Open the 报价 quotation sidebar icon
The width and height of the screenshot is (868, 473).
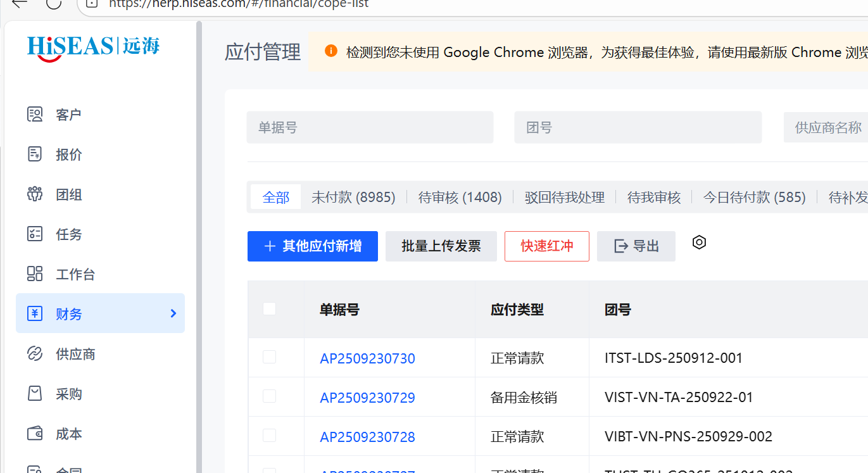click(35, 155)
